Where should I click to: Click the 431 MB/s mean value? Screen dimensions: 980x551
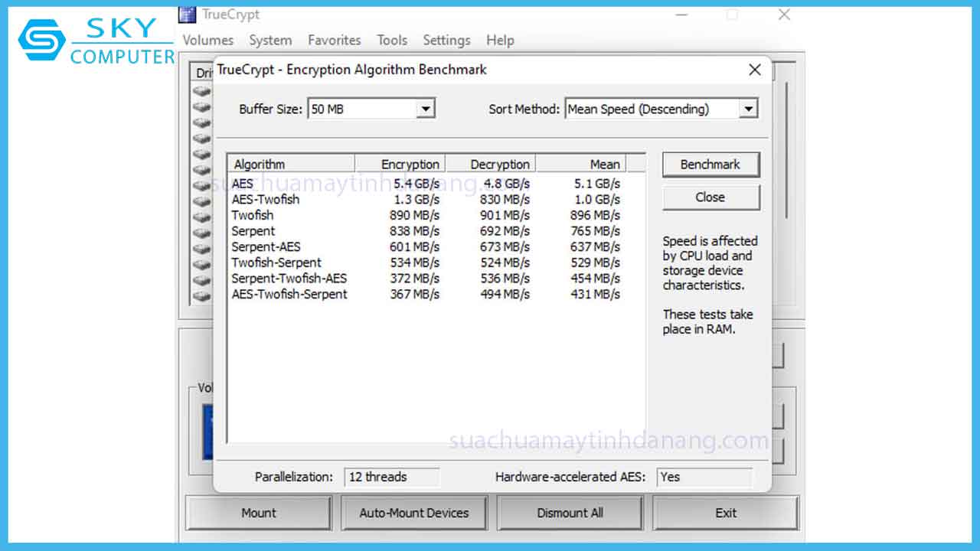pos(596,294)
